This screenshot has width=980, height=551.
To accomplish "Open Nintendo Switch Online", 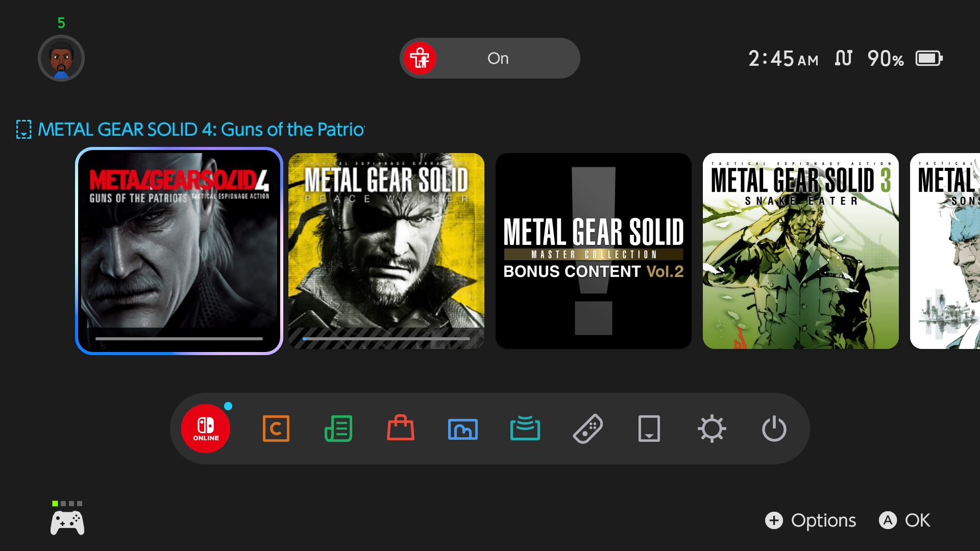I will [x=206, y=429].
